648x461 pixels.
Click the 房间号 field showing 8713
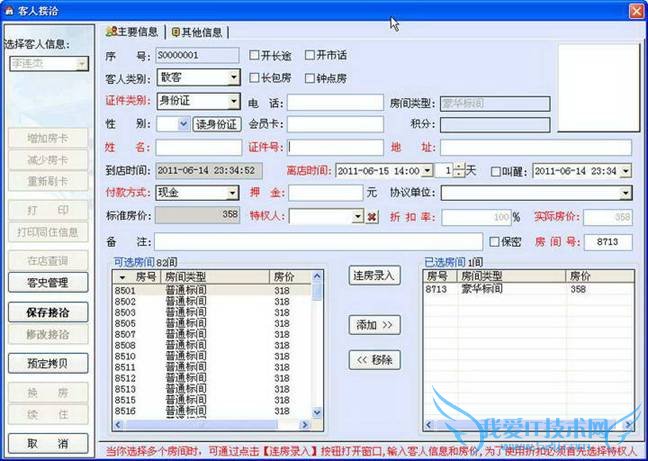point(608,242)
